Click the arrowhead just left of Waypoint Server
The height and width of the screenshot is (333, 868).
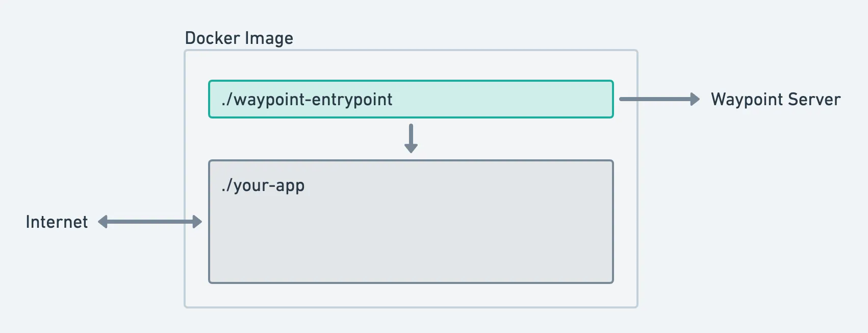pos(695,99)
